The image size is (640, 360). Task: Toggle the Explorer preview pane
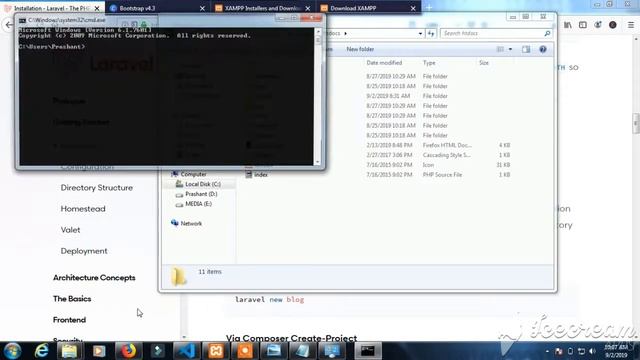pyautogui.click(x=526, y=49)
